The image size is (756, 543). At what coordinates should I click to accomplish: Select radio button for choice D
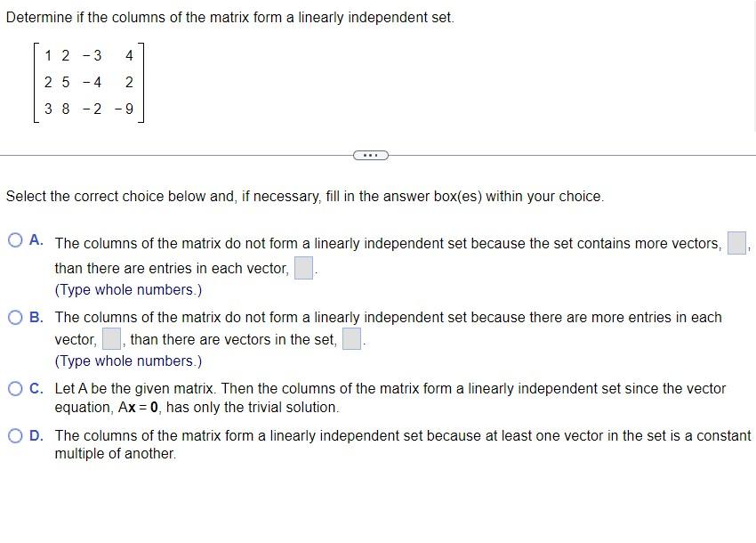(x=14, y=435)
